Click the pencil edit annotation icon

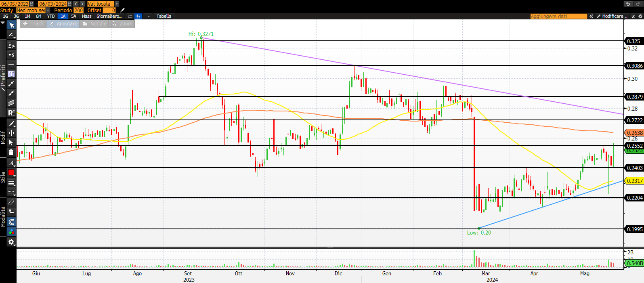(x=11, y=124)
